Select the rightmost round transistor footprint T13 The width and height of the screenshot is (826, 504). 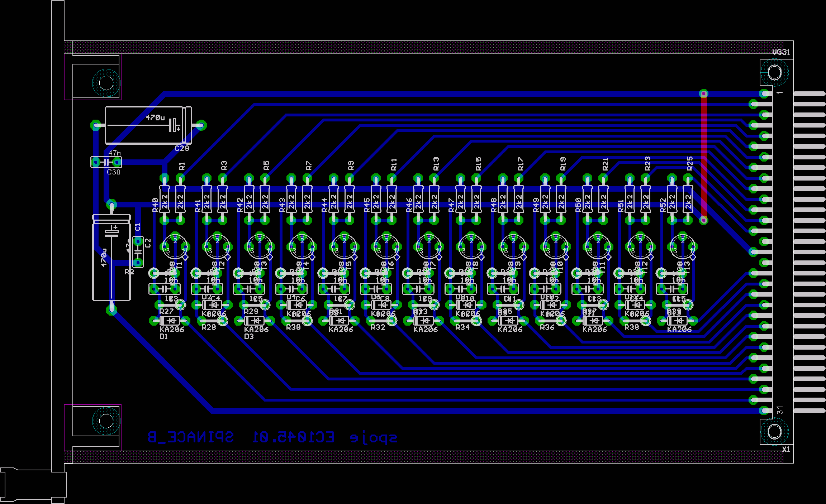click(x=682, y=246)
